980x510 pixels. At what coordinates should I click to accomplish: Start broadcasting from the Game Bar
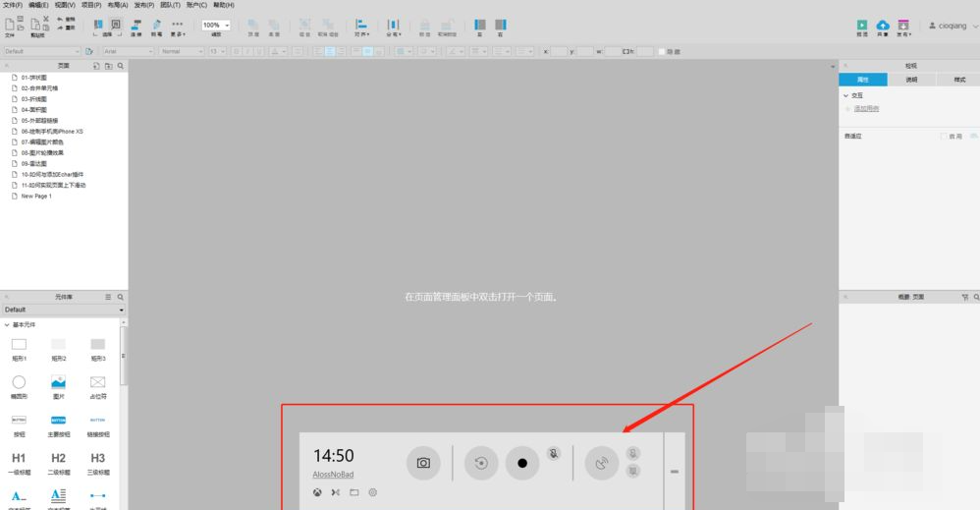(601, 463)
